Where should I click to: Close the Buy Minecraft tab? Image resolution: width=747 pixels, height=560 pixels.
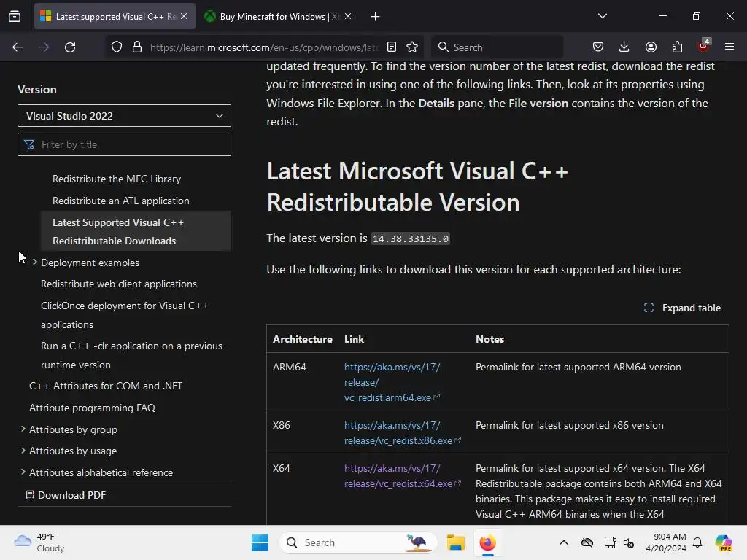348,16
